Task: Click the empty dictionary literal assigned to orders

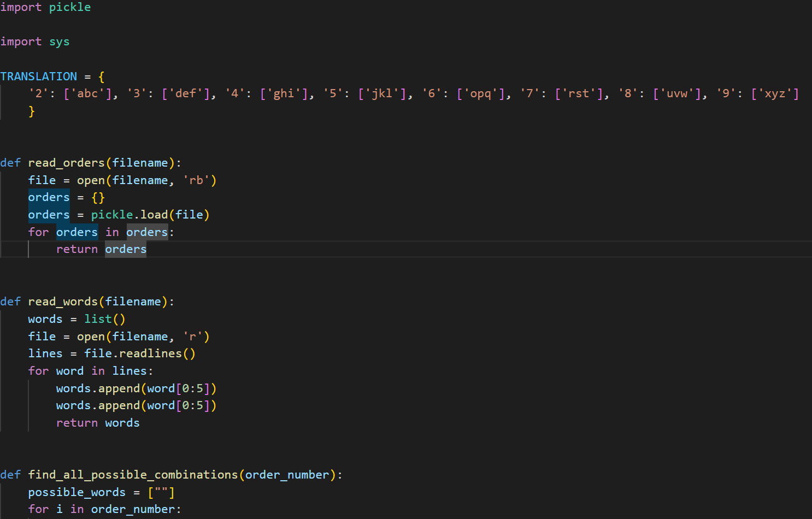Action: (97, 197)
